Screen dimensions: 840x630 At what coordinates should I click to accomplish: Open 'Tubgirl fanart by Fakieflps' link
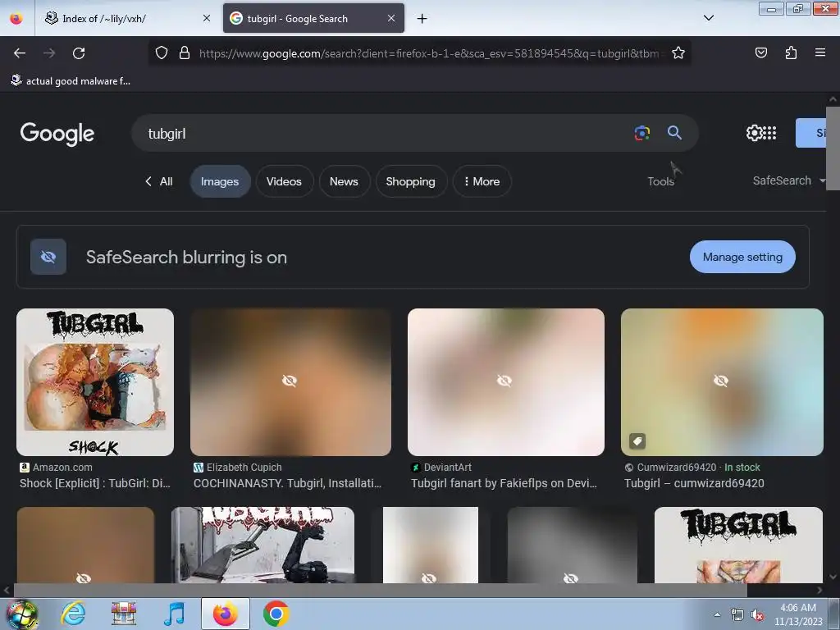tap(504, 483)
